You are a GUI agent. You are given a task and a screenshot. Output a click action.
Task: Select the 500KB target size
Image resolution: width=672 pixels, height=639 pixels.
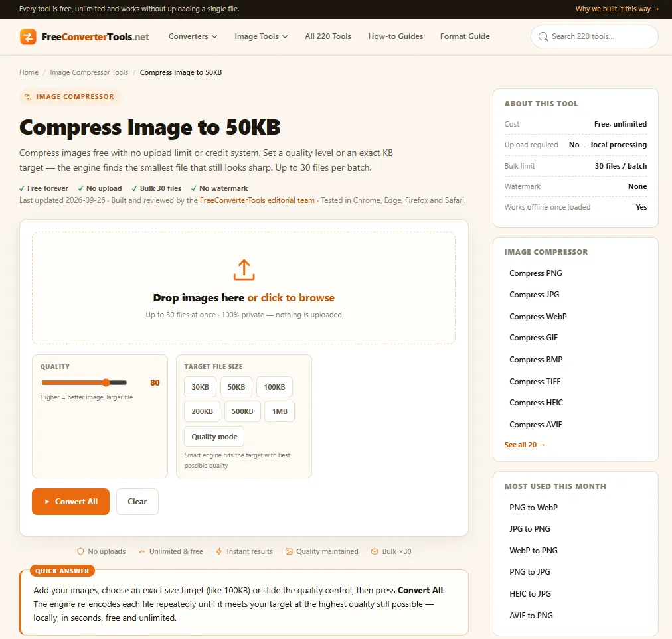pos(242,411)
